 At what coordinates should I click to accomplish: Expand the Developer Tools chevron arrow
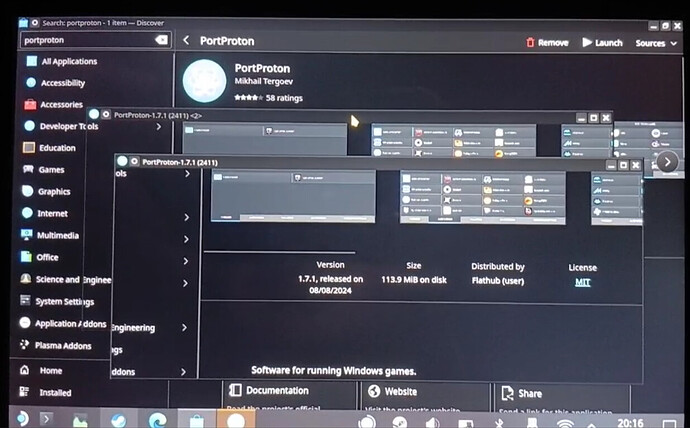tap(159, 127)
